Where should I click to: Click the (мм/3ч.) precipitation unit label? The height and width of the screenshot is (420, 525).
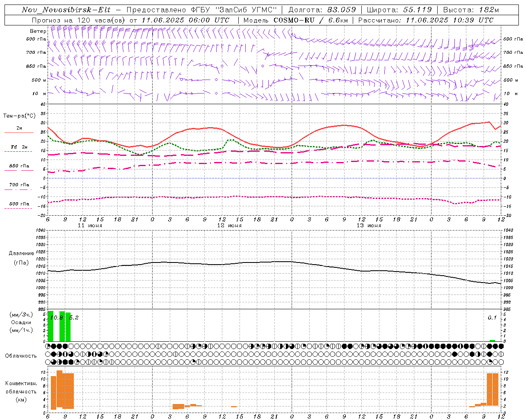click(21, 315)
